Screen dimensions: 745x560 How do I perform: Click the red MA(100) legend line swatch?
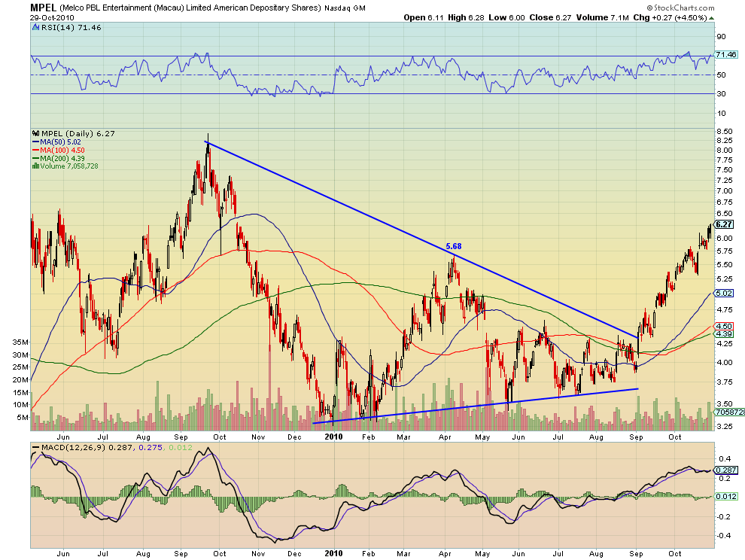[x=35, y=151]
